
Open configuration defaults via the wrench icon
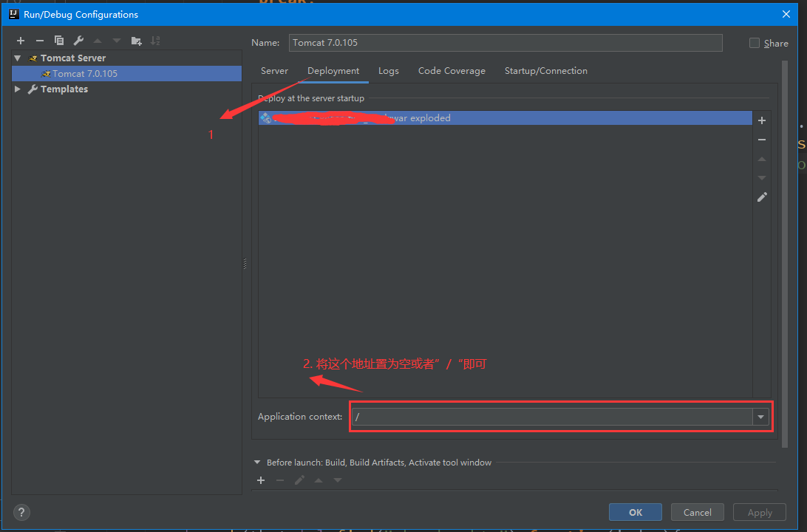click(x=78, y=41)
